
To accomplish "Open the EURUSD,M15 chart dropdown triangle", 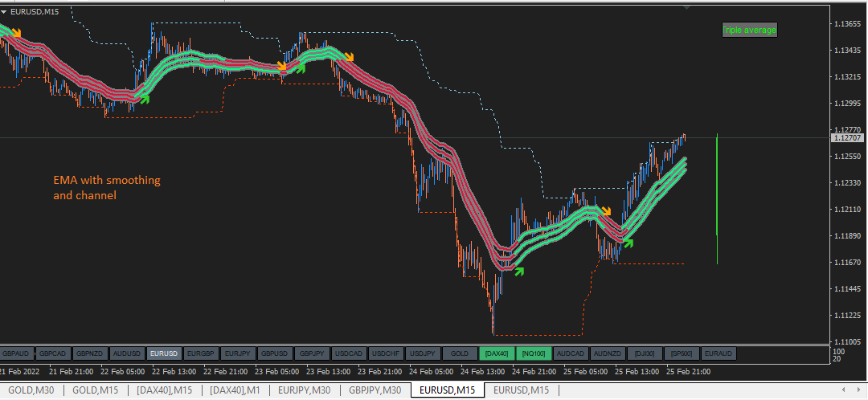I will pyautogui.click(x=5, y=11).
